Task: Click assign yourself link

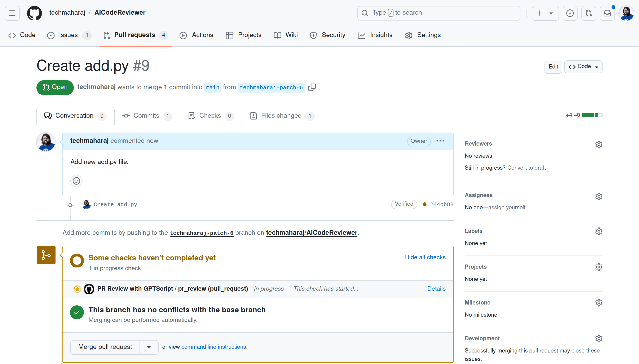Action: click(507, 207)
